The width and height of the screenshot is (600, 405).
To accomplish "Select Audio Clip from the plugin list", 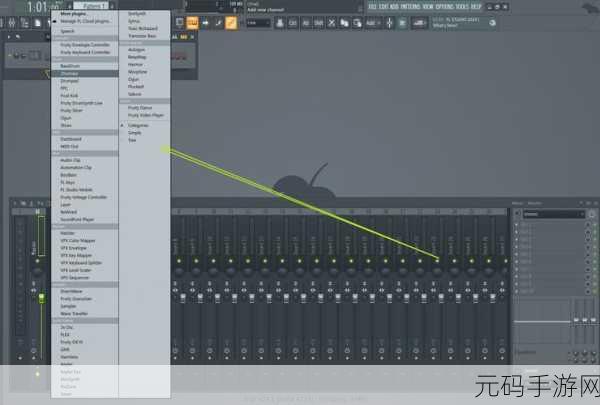I will (x=70, y=160).
